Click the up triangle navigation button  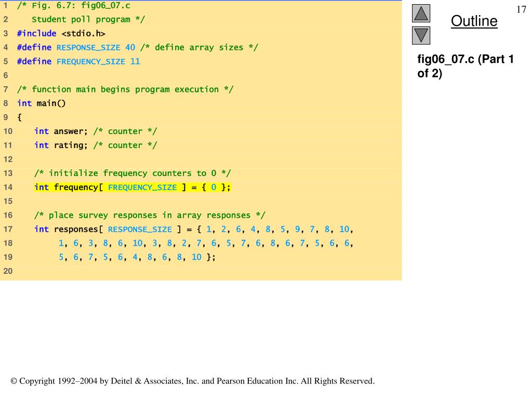tap(421, 13)
